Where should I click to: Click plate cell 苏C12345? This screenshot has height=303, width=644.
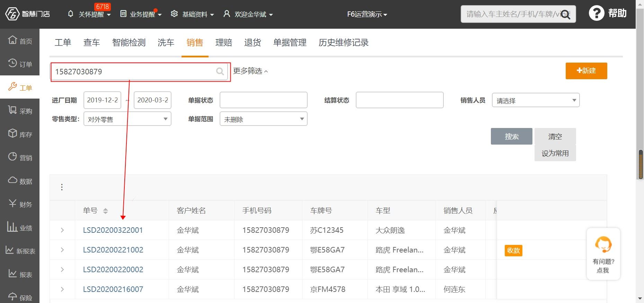(327, 230)
